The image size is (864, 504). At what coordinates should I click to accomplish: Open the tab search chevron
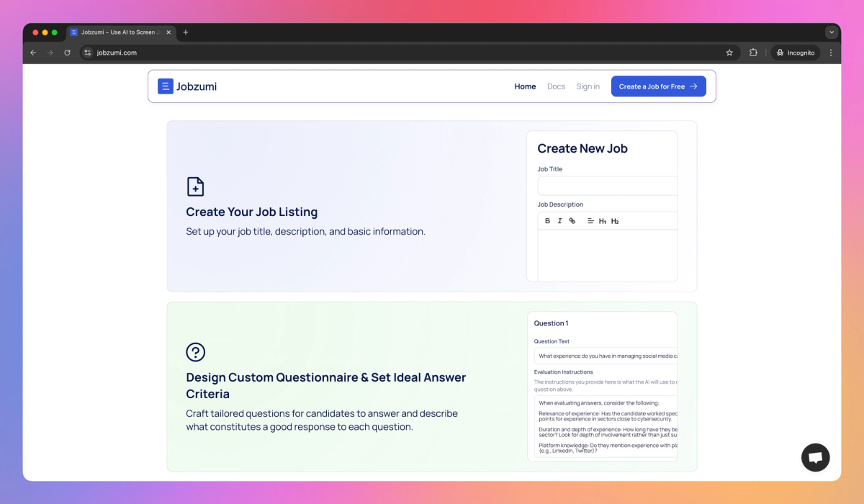point(832,32)
